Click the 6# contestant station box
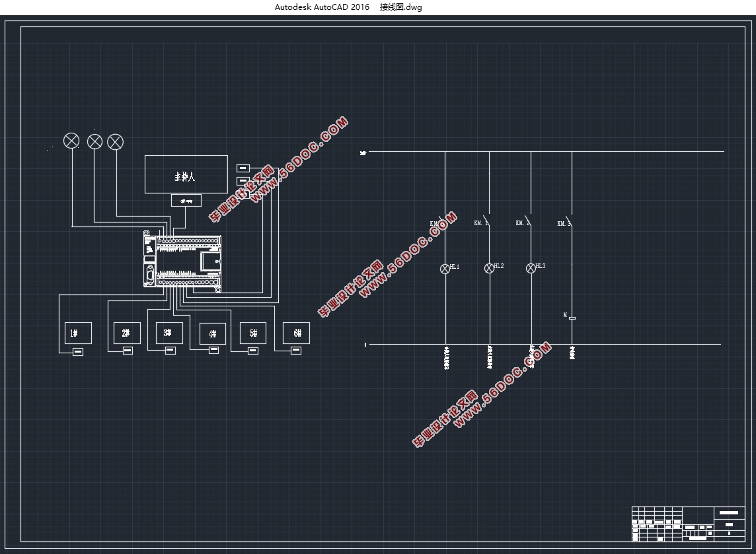The height and width of the screenshot is (554, 756). (296, 333)
